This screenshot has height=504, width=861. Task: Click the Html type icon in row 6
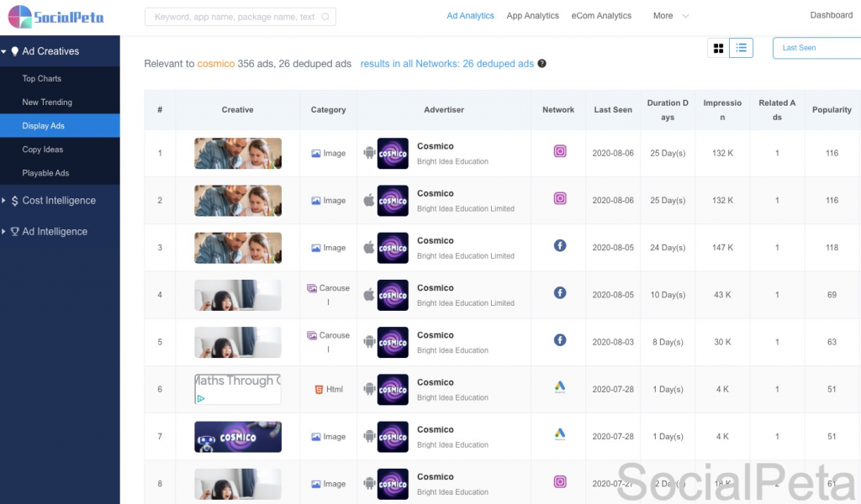click(x=319, y=390)
